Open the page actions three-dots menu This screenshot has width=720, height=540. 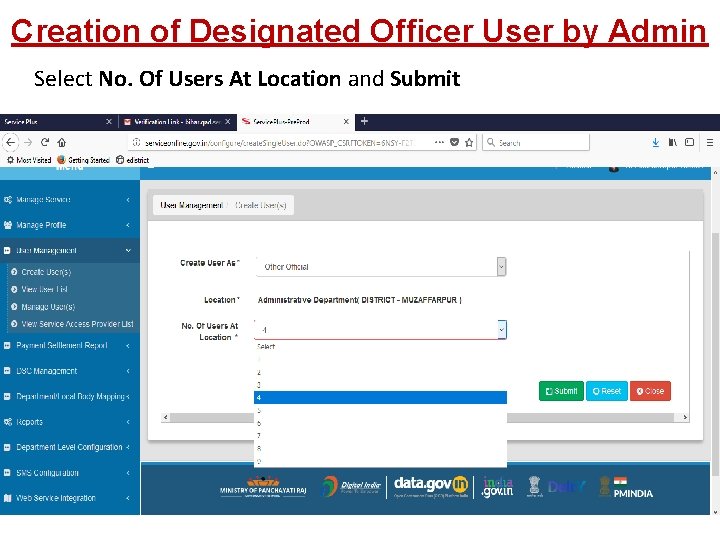pyautogui.click(x=439, y=142)
